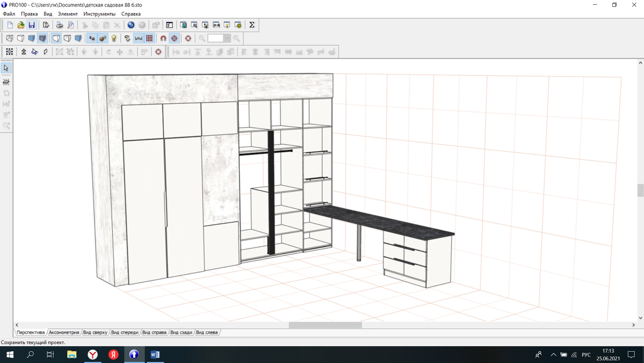644x363 pixels.
Task: Switch to the Вид спереди tab
Action: click(x=125, y=332)
